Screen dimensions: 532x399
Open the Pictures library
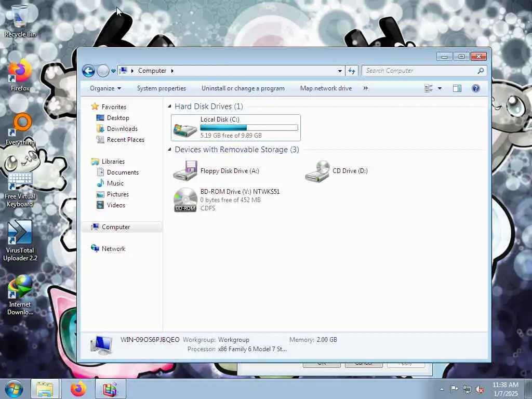tap(113, 194)
